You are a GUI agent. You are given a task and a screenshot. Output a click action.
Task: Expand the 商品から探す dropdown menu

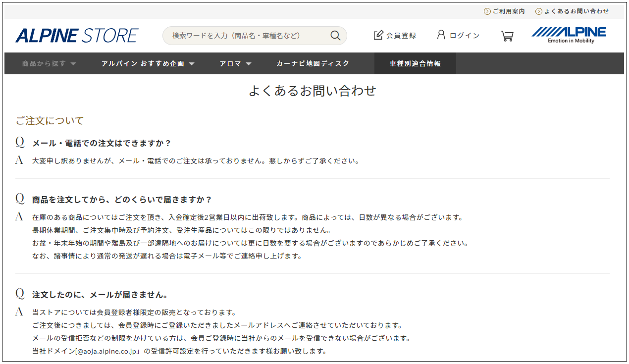pyautogui.click(x=49, y=63)
